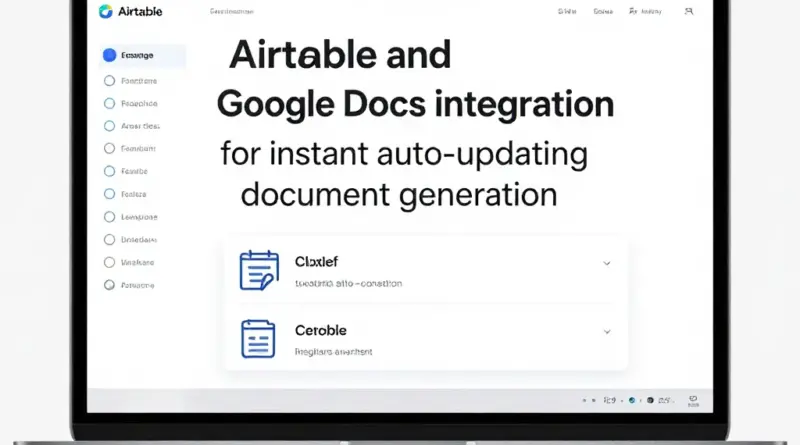Click the black circle icon in the bottom bar

[650, 401]
